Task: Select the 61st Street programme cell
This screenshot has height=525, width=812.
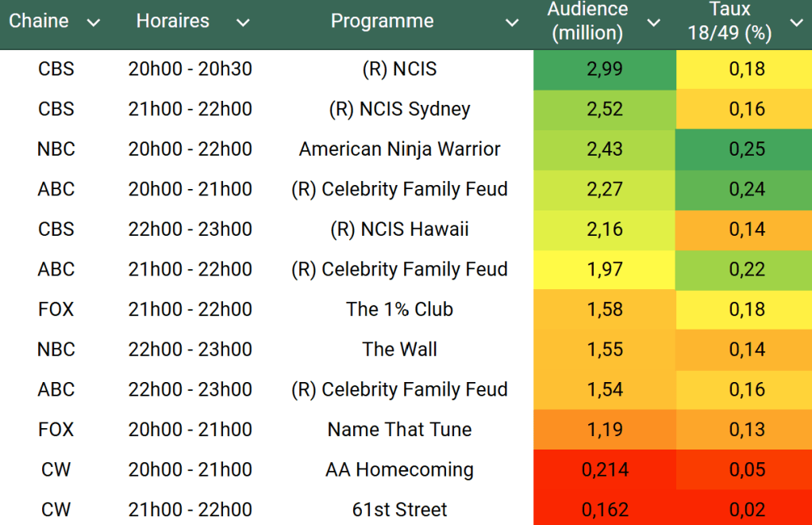Action: [x=399, y=509]
